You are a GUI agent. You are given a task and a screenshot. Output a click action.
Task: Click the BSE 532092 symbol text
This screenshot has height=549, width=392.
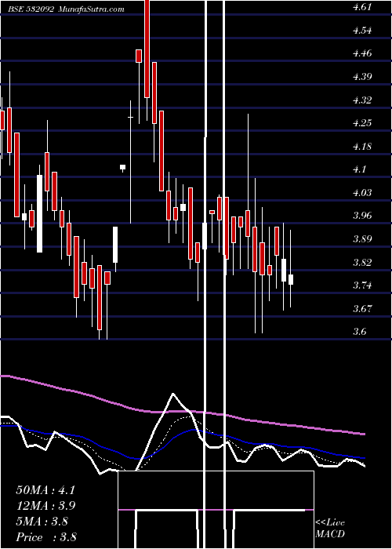coord(31,9)
